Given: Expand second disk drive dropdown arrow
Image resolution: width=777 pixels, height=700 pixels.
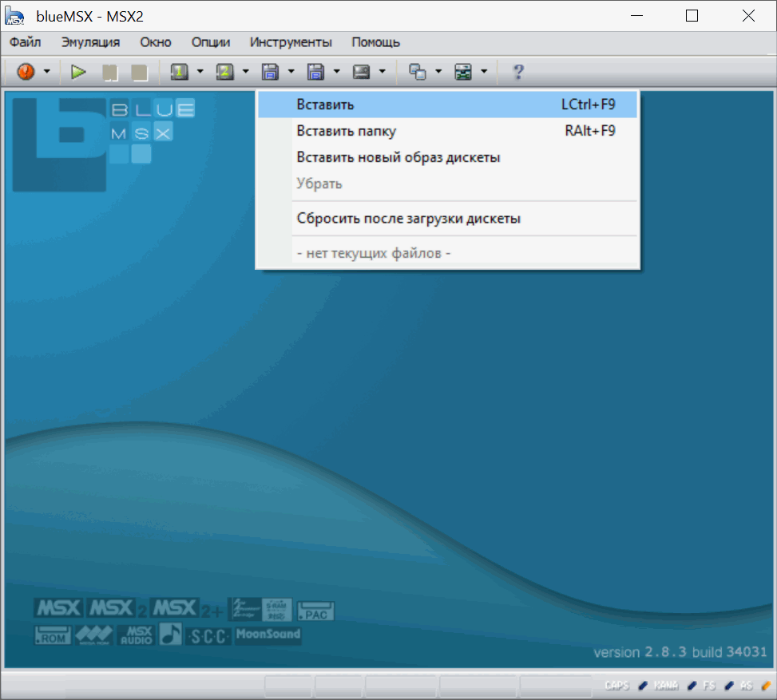Looking at the screenshot, I should point(337,71).
